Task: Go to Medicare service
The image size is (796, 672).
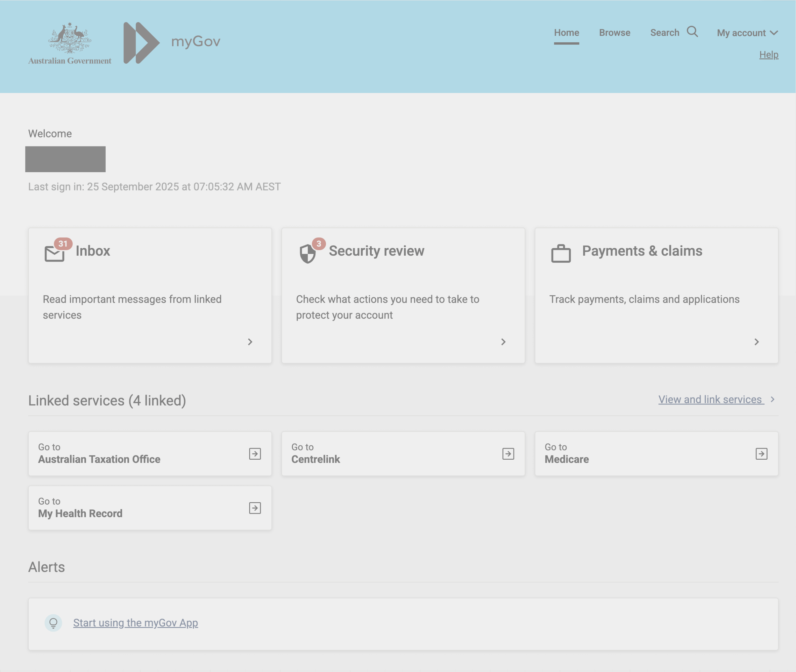Action: coord(657,454)
